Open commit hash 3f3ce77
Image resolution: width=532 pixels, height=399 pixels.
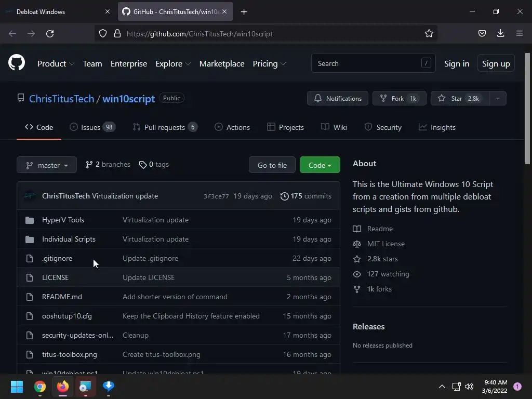click(216, 196)
